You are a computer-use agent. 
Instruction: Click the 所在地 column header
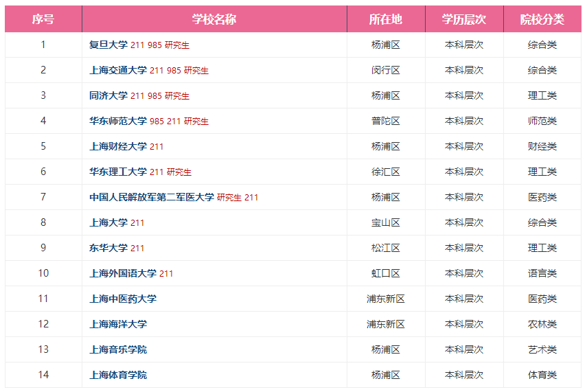point(385,19)
